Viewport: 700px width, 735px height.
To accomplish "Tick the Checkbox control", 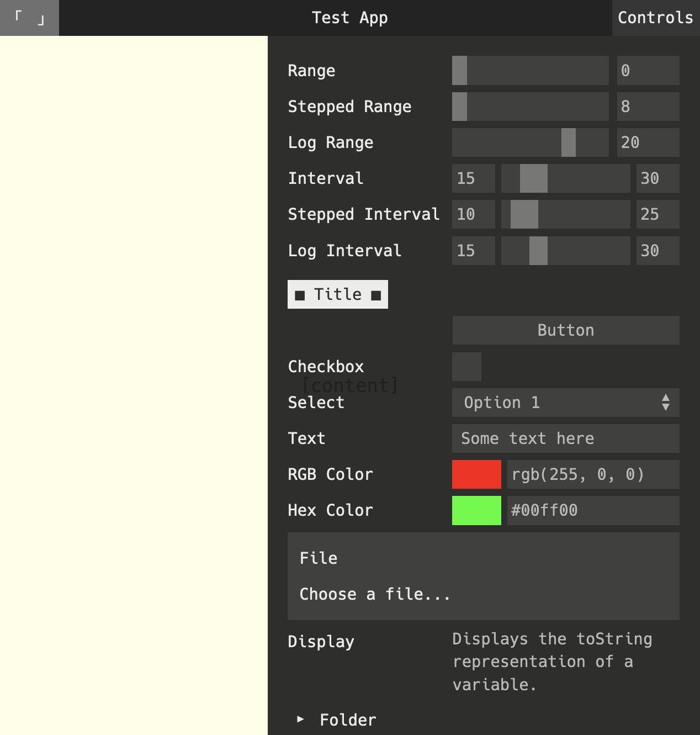I will [466, 367].
